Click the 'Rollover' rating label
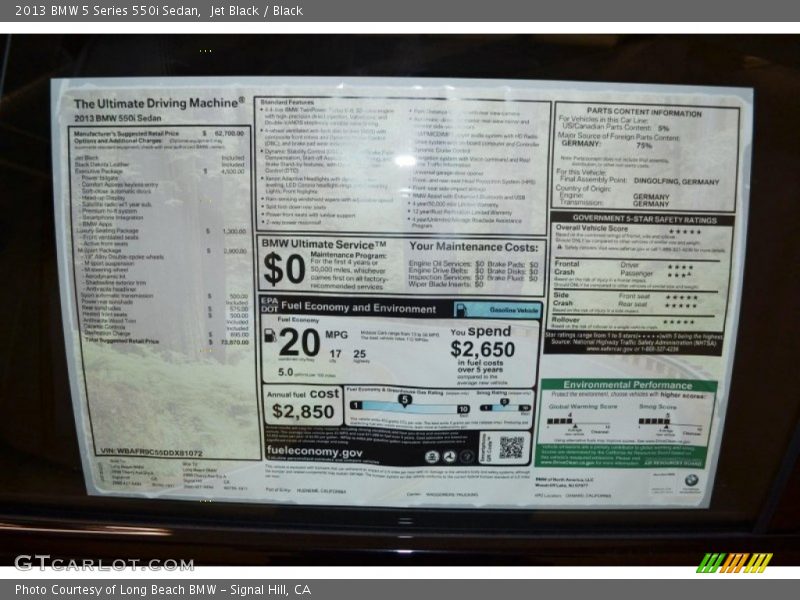 point(565,320)
